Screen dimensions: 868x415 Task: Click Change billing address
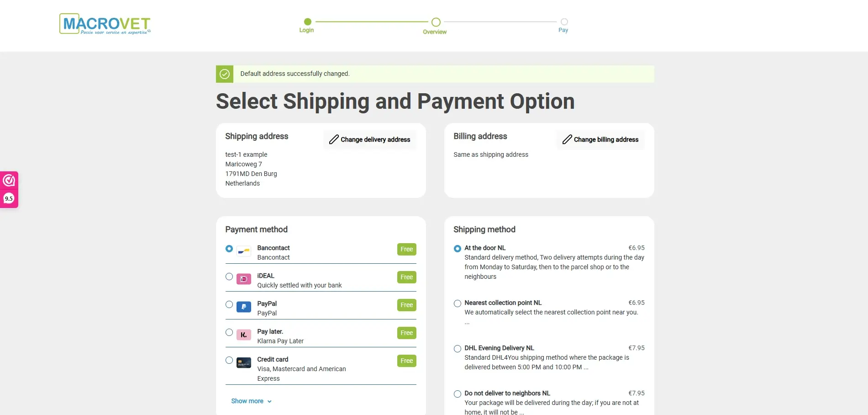coord(607,139)
